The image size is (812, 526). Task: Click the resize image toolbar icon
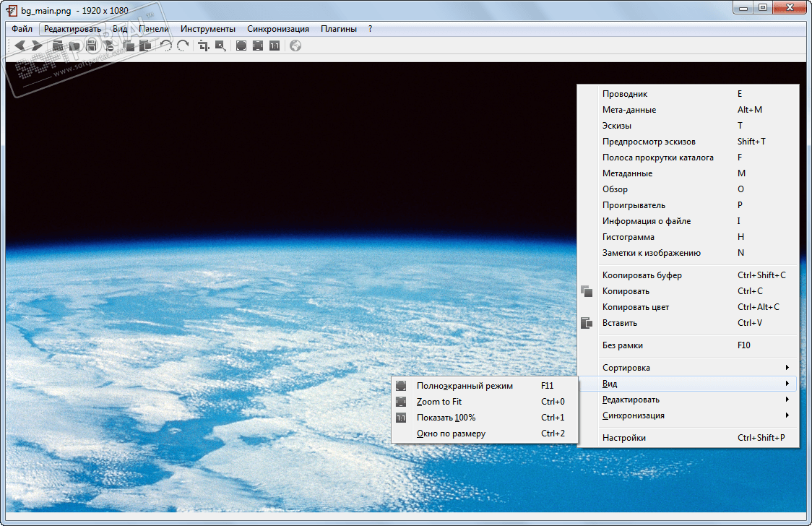click(220, 46)
